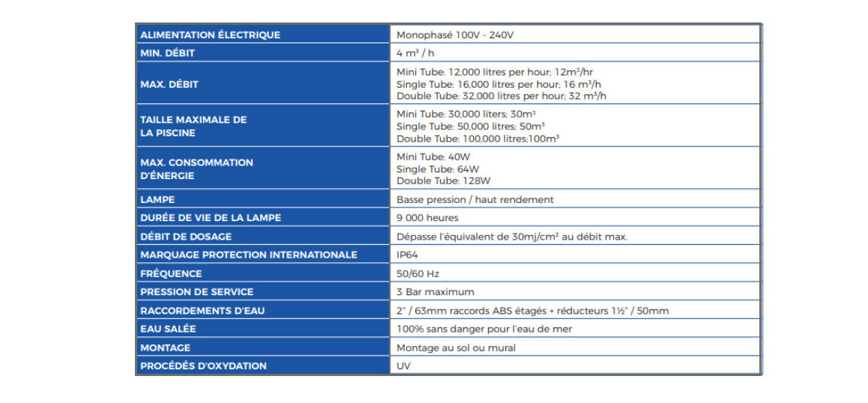The height and width of the screenshot is (403, 868).
Task: Click the RACCORDEMENTS D'EAU label
Action: pyautogui.click(x=202, y=310)
